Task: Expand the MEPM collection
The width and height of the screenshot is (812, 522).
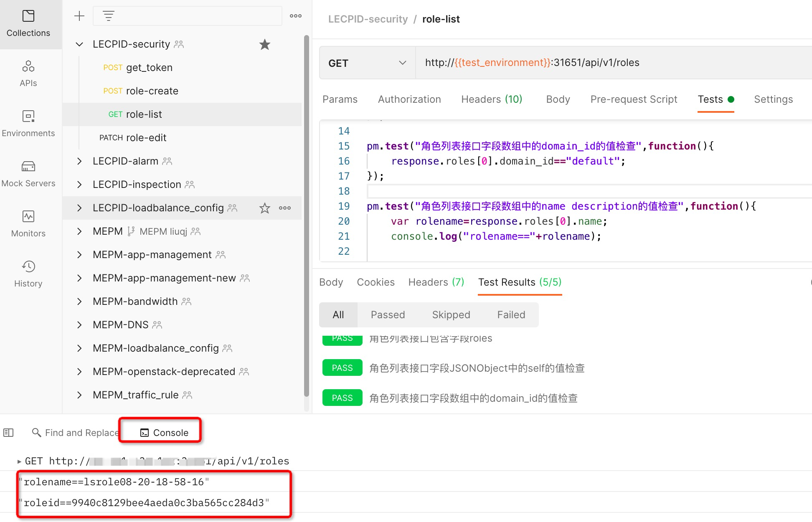Action: [79, 231]
